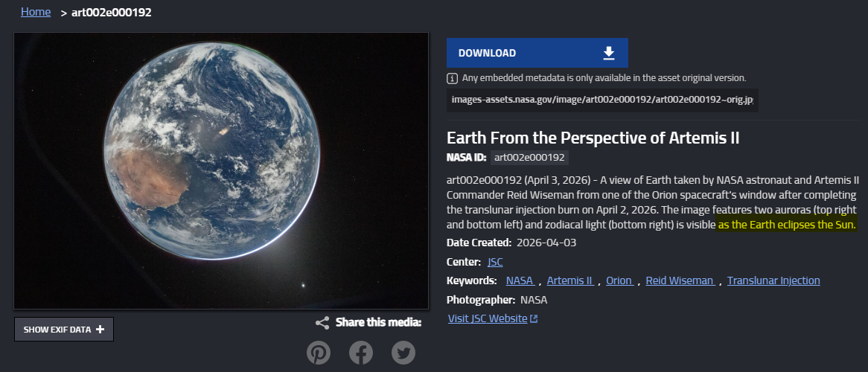This screenshot has width=868, height=372.
Task: Share this media on Pinterest
Action: coord(319,353)
